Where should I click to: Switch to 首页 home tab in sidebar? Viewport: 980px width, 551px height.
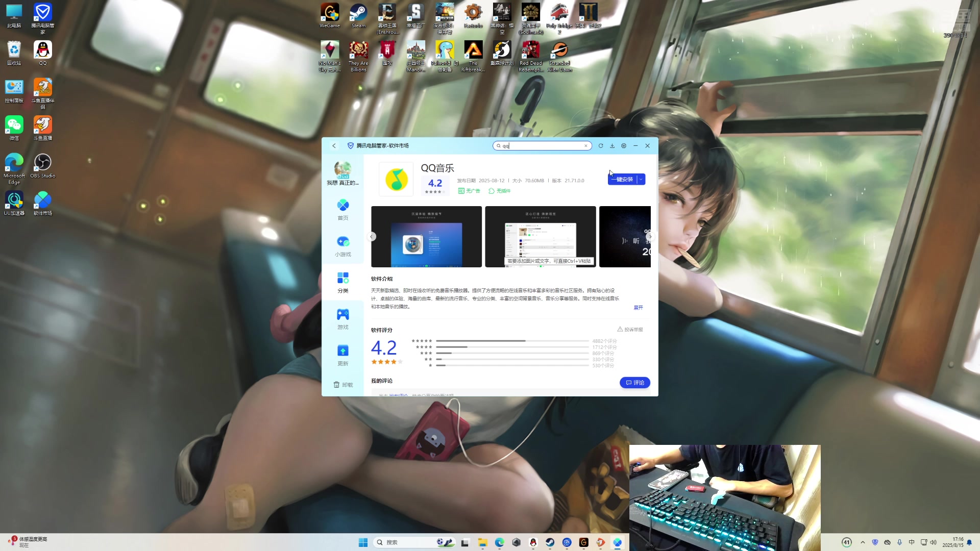343,210
